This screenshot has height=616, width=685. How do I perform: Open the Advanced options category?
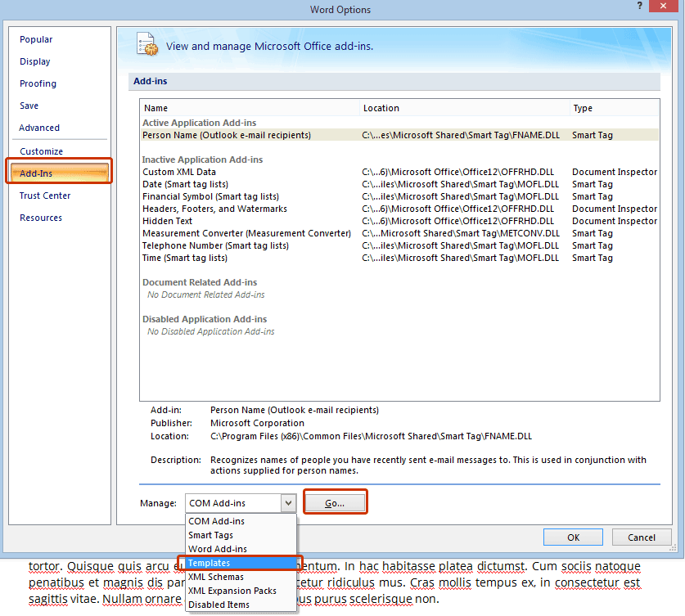pos(39,128)
